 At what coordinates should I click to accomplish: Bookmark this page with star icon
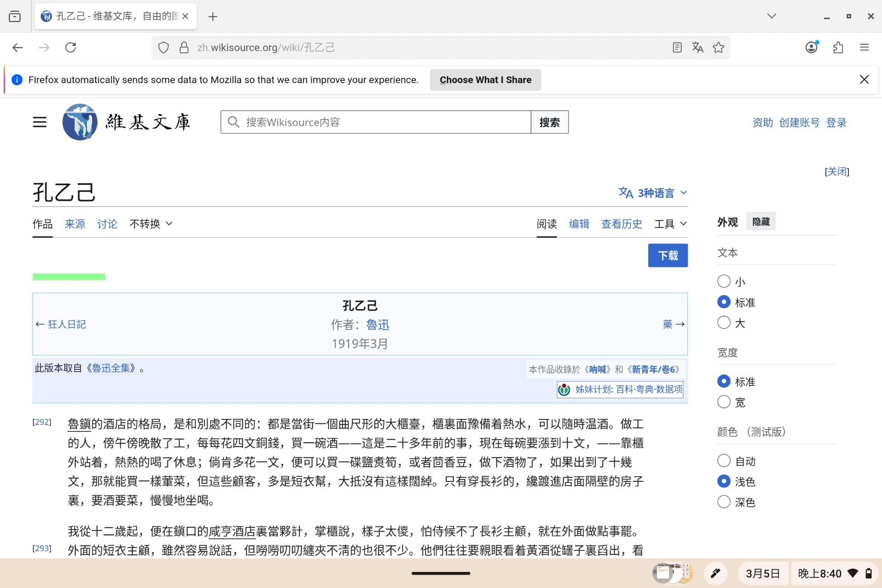pyautogui.click(x=718, y=47)
